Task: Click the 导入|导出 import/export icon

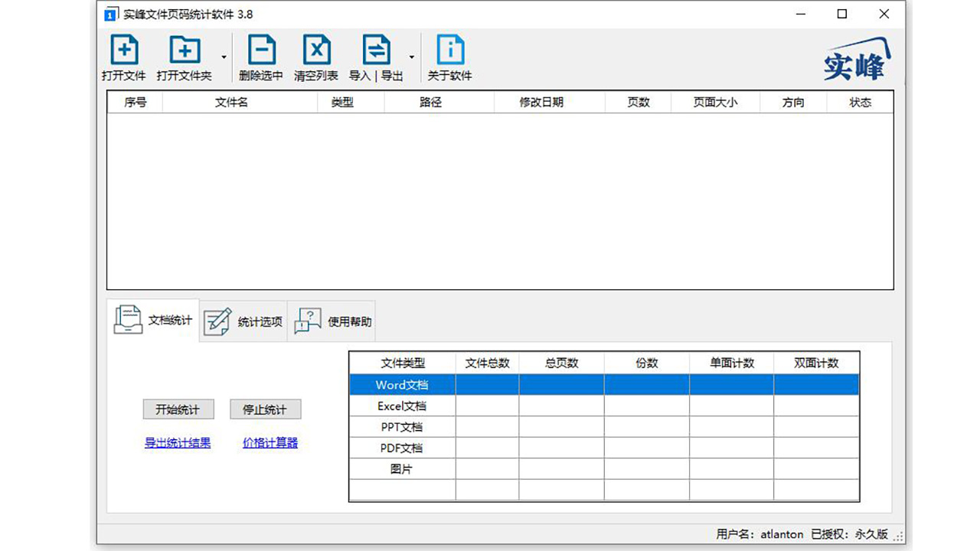Action: point(376,48)
